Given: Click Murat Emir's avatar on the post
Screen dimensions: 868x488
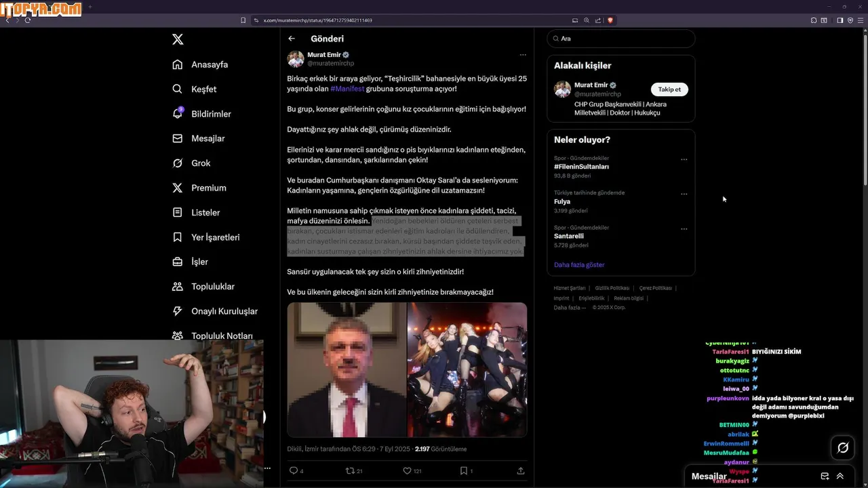Looking at the screenshot, I should (296, 59).
